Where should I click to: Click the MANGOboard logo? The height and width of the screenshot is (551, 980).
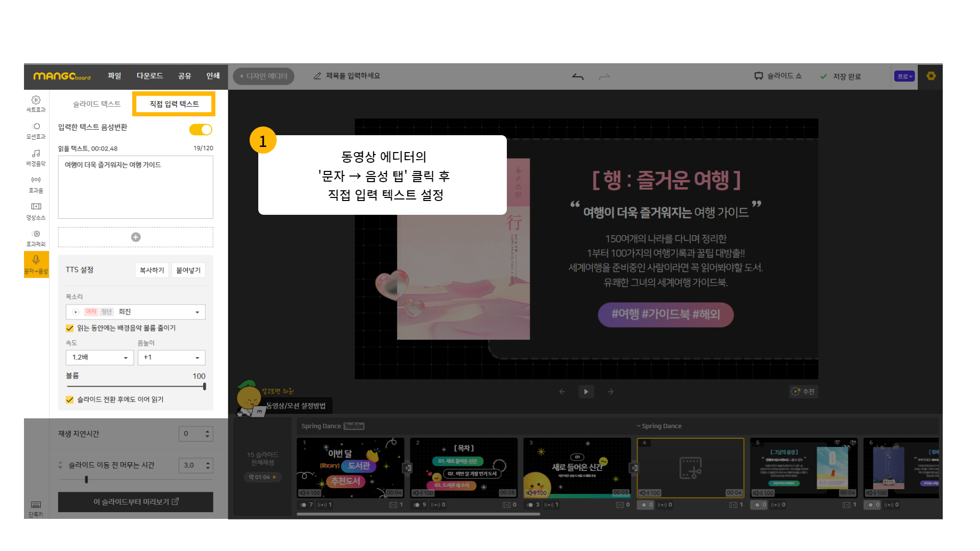(x=62, y=76)
